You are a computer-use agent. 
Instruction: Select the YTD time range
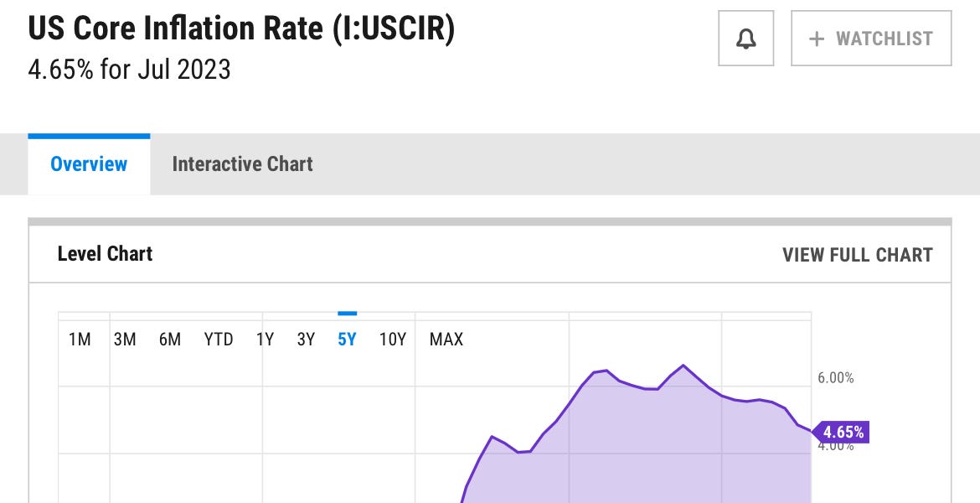218,340
